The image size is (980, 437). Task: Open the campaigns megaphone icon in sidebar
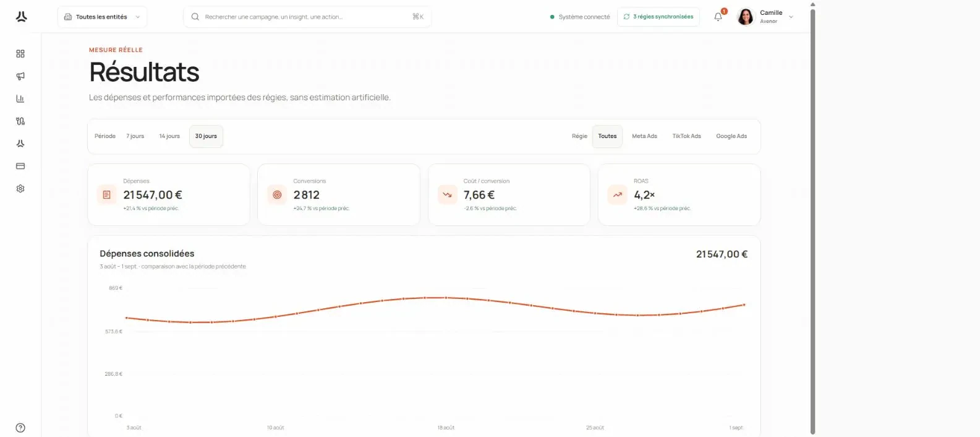[20, 76]
